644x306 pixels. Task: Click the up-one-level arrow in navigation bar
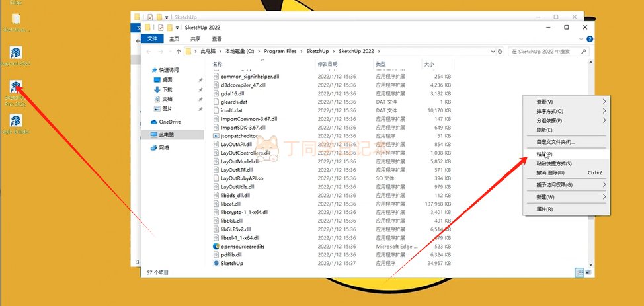(177, 51)
